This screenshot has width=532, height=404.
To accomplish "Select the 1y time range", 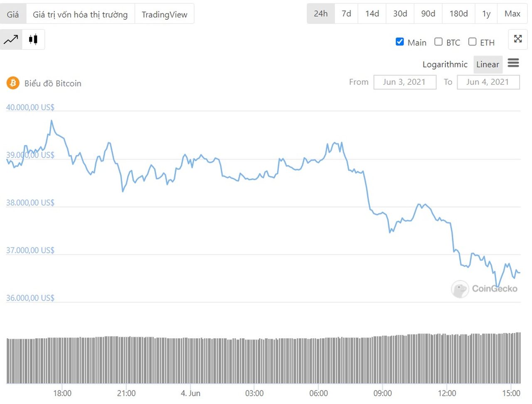I will 486,14.
